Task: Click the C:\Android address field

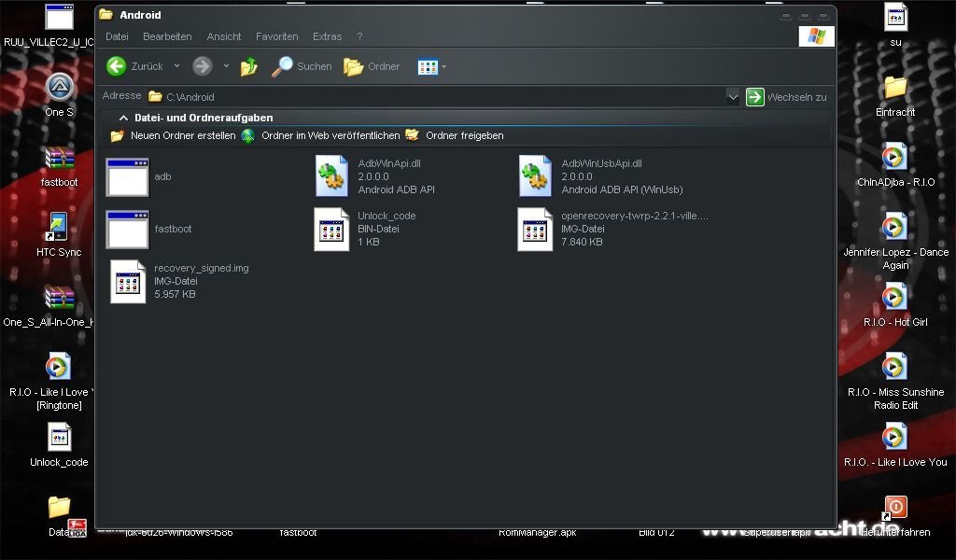Action: click(436, 97)
